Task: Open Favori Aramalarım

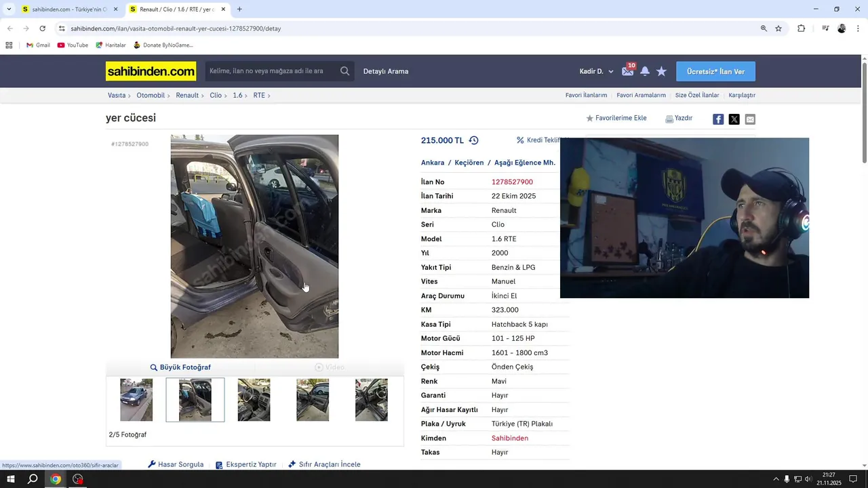Action: pyautogui.click(x=641, y=96)
